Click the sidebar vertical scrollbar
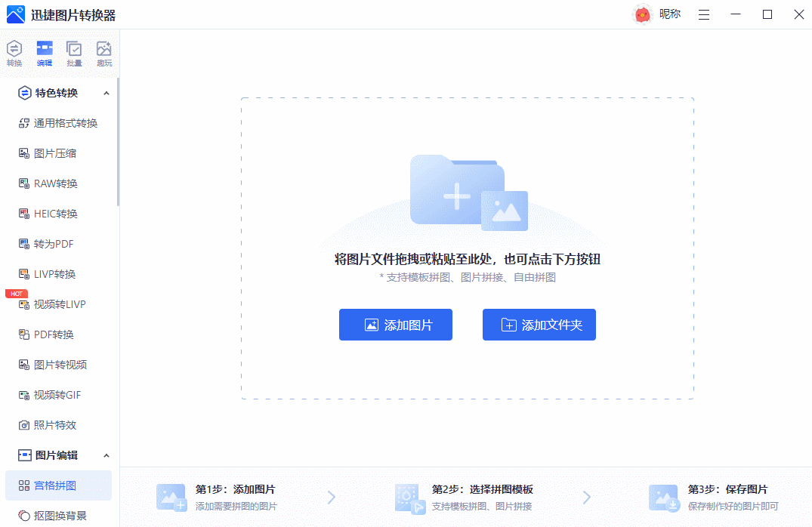Viewport: 812px width, 527px height. [118, 143]
